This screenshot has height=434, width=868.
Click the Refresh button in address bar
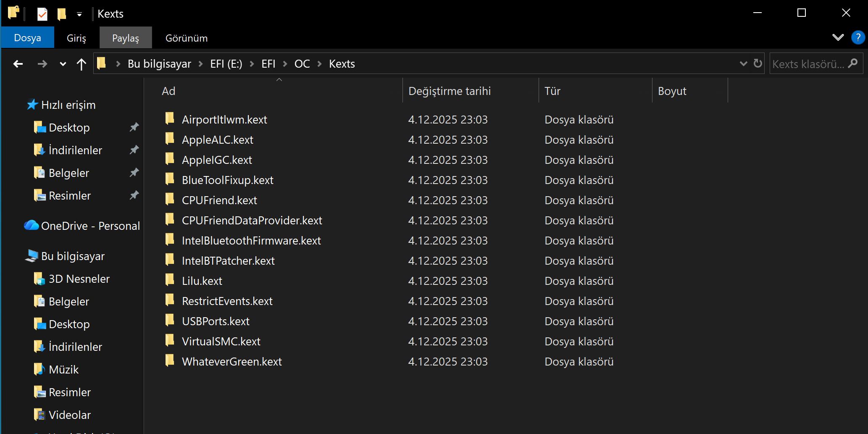758,63
